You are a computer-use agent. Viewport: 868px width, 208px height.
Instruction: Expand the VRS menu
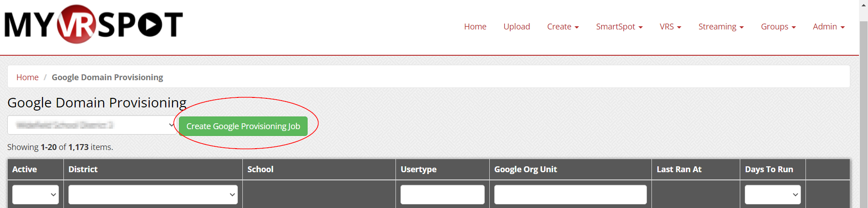670,27
